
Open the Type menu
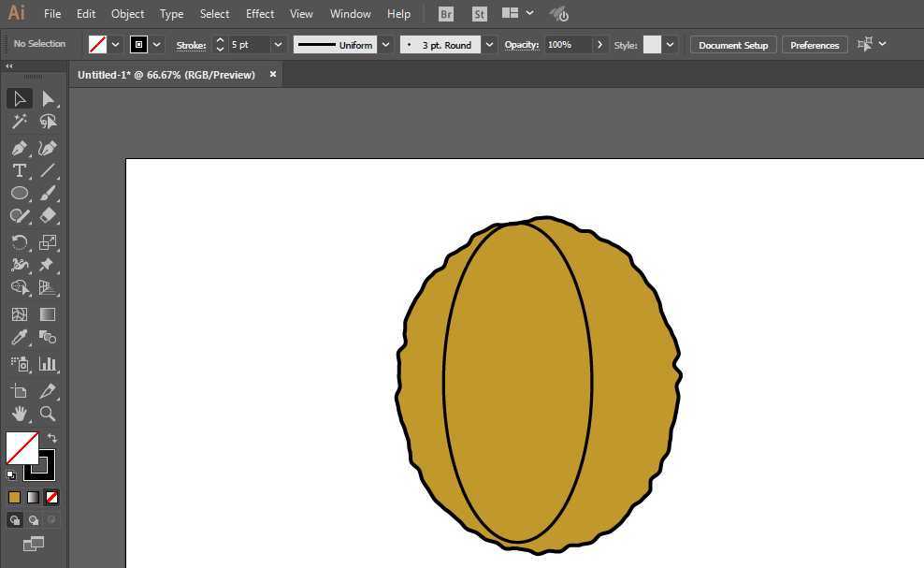click(x=171, y=13)
